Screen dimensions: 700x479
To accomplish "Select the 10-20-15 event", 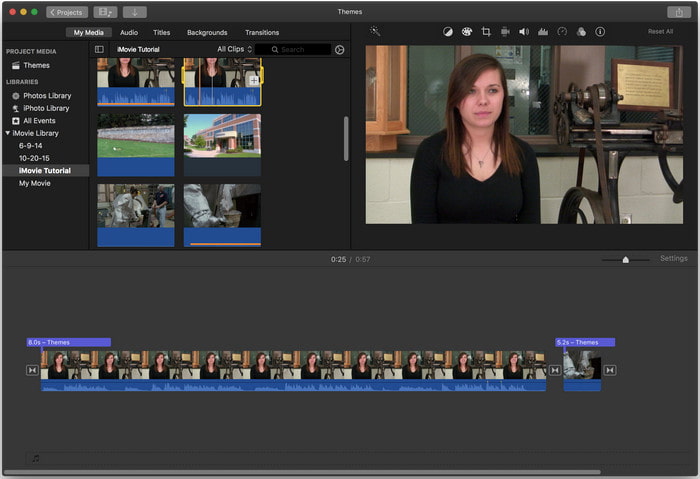I will [x=34, y=158].
